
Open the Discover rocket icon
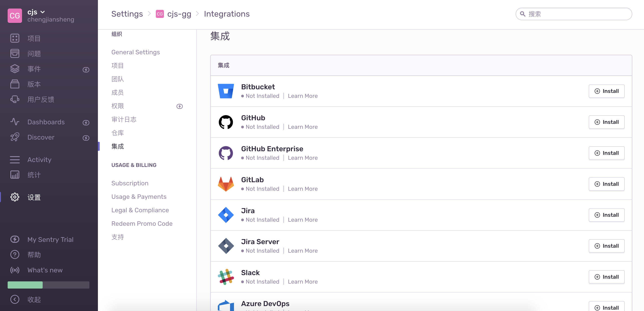[15, 137]
